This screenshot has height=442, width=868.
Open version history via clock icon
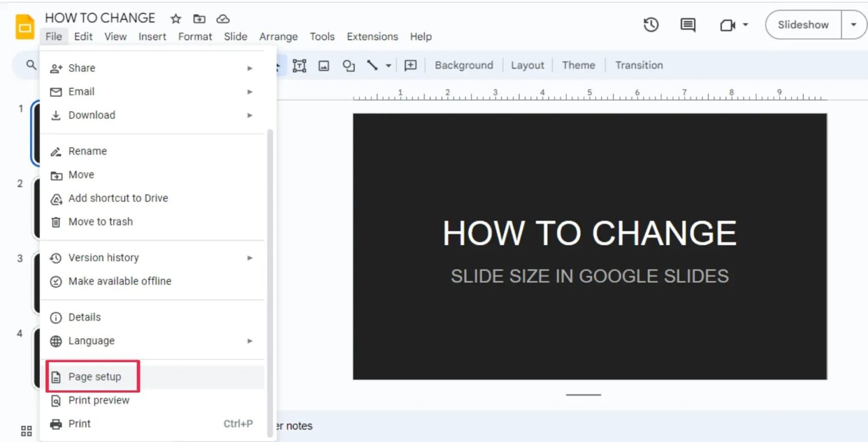tap(651, 25)
